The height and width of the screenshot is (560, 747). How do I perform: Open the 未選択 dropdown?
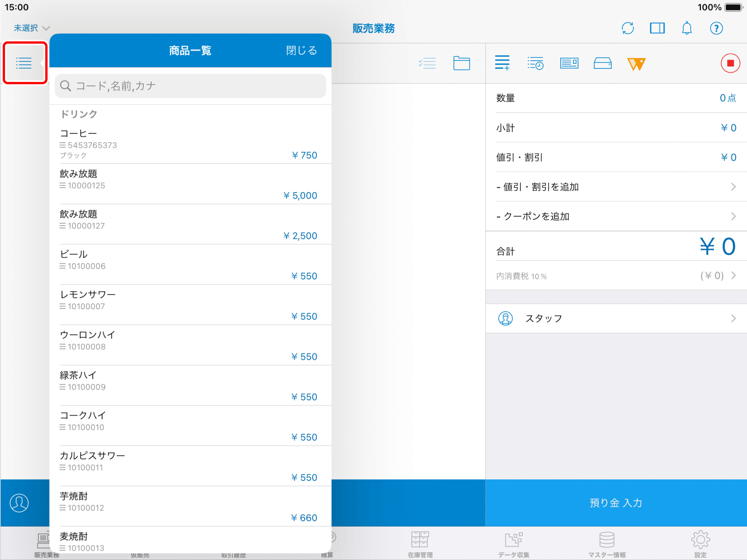pos(32,28)
